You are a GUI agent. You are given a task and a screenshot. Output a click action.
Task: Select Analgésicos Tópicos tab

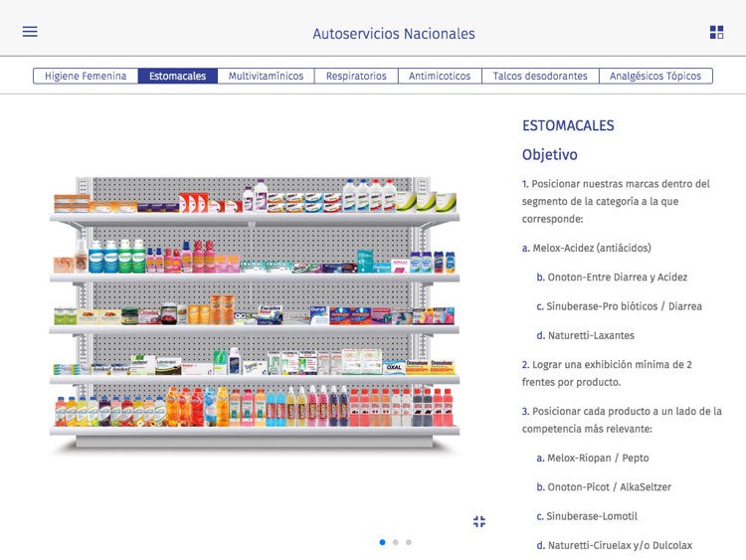coord(655,77)
